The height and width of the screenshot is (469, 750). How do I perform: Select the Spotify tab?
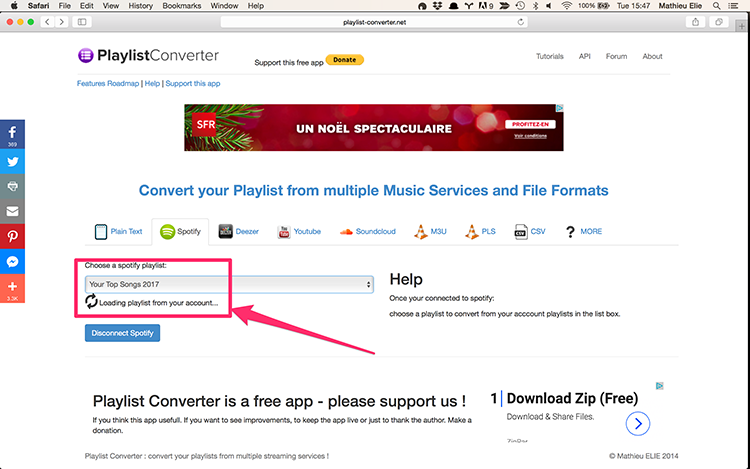(x=180, y=231)
